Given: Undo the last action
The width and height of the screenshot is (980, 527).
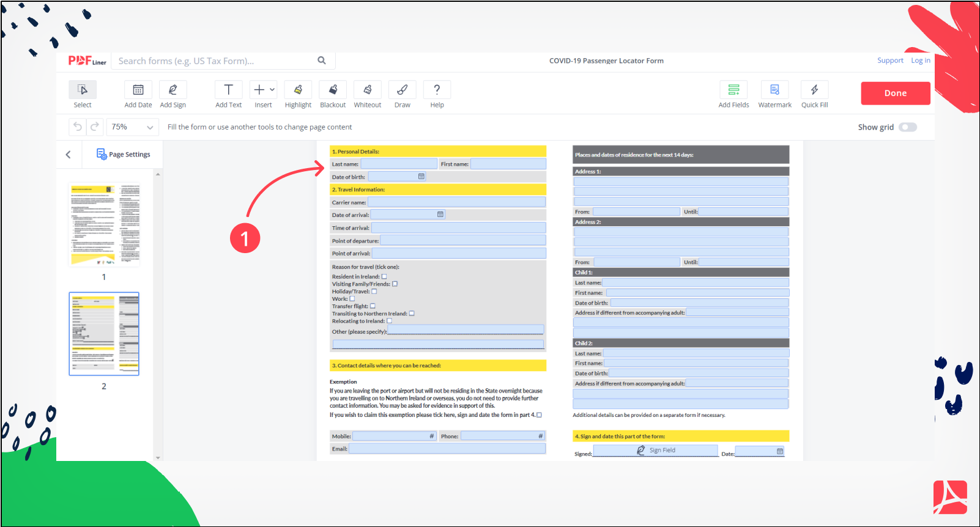Looking at the screenshot, I should 78,127.
